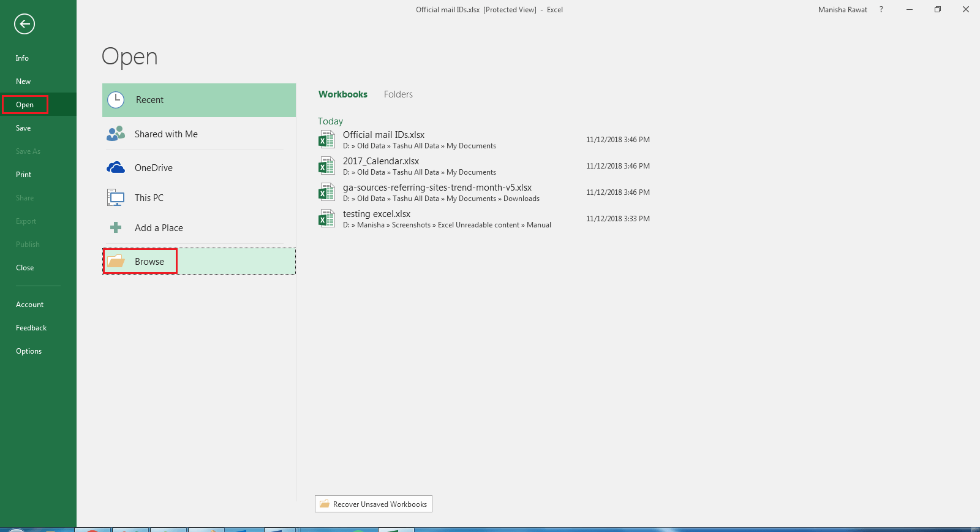Select the Recent location

click(199, 100)
